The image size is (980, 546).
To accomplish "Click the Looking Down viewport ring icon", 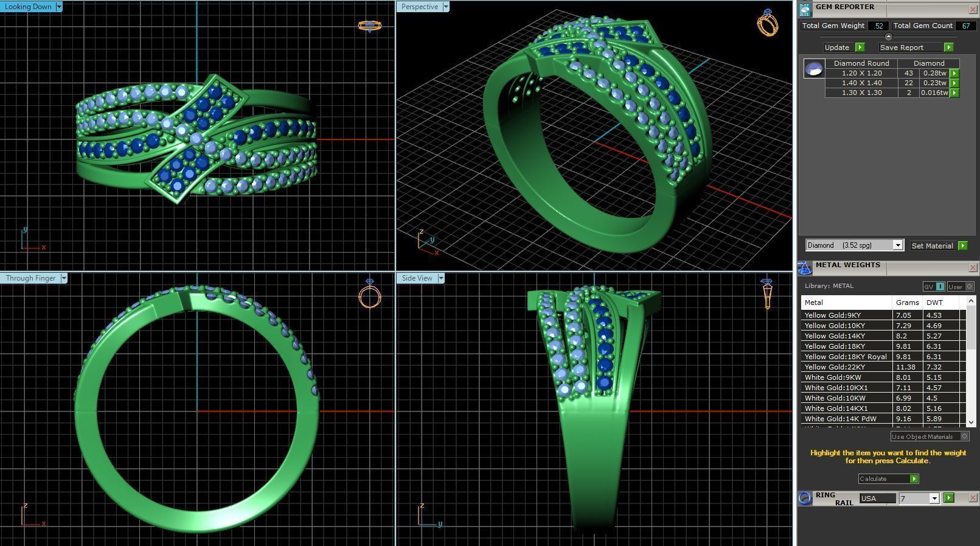I will coord(369,26).
